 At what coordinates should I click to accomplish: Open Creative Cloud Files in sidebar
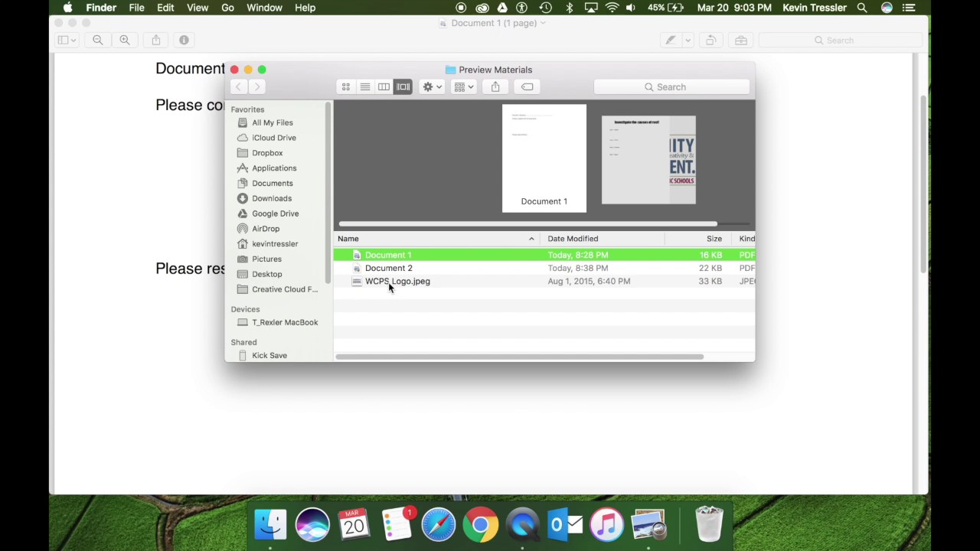tap(285, 289)
